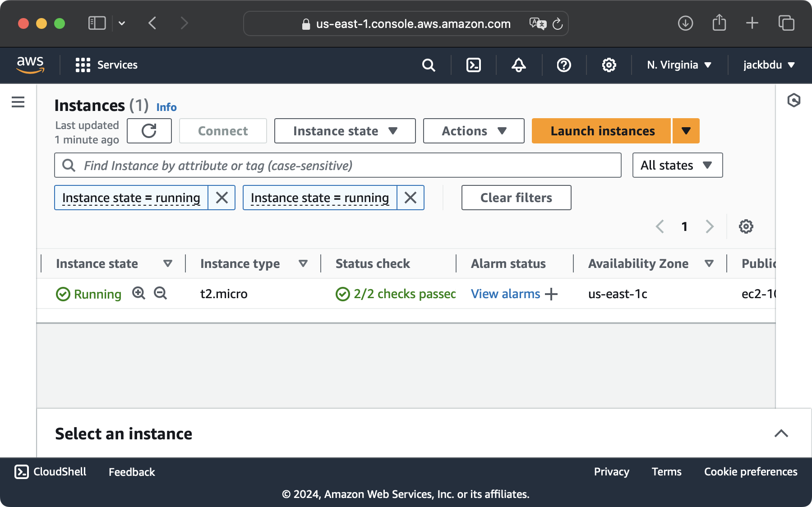Open the AWS console search
Viewport: 812px width, 507px height.
click(x=428, y=65)
